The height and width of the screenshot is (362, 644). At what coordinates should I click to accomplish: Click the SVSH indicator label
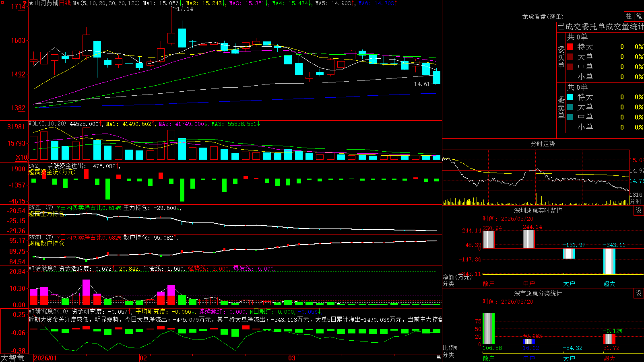pos(35,237)
